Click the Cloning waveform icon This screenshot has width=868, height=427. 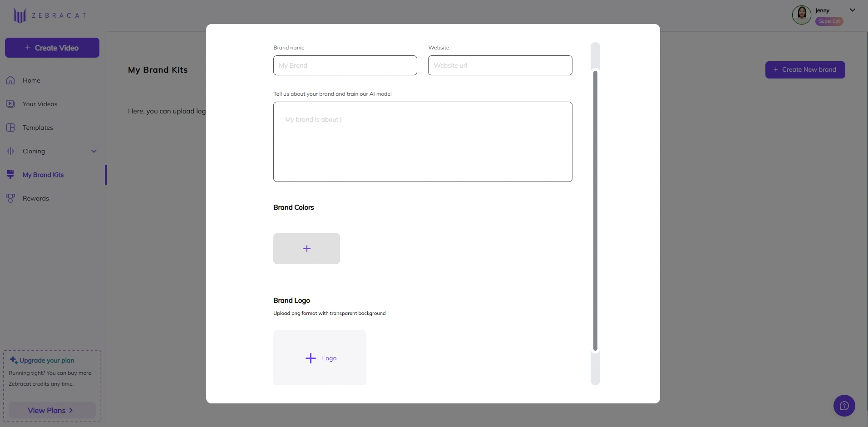pyautogui.click(x=10, y=151)
